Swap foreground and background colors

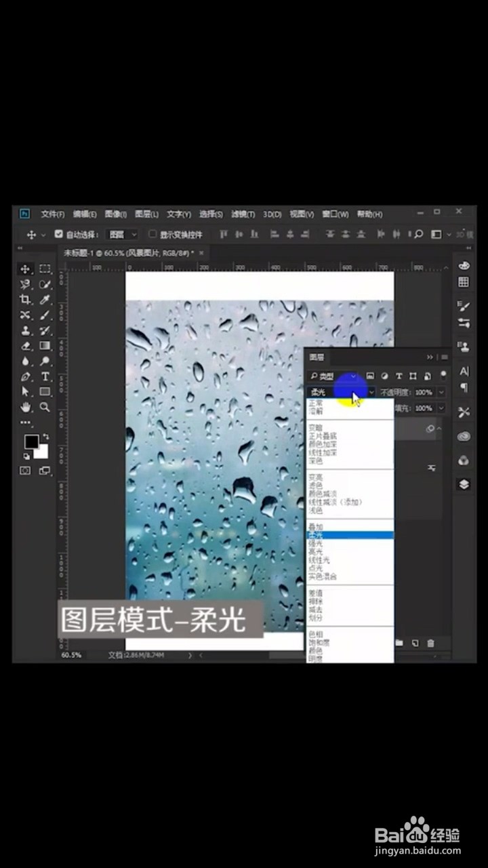45,437
